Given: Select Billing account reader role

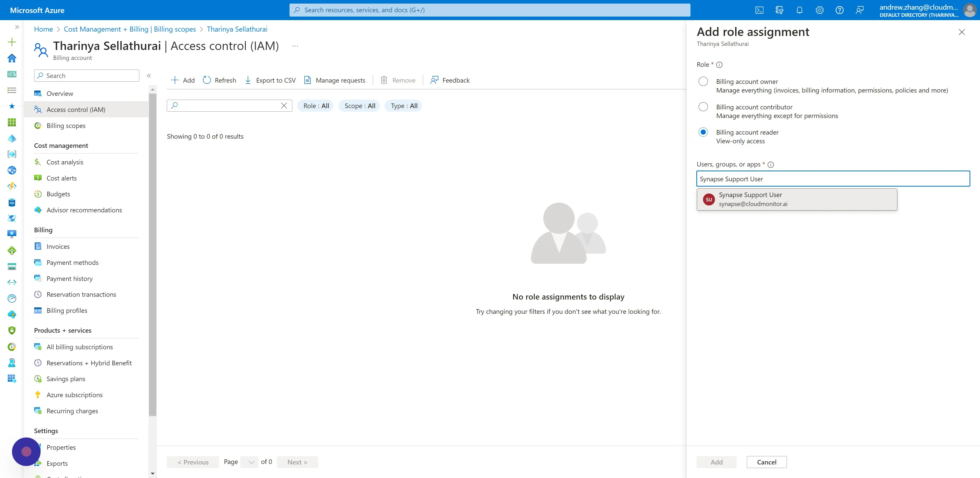Looking at the screenshot, I should click(703, 132).
